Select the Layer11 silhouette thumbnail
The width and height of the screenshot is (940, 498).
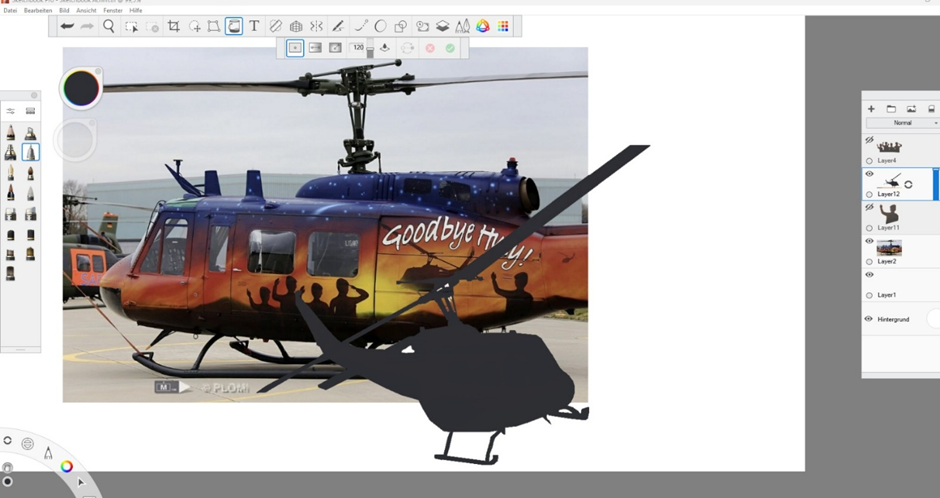click(889, 213)
